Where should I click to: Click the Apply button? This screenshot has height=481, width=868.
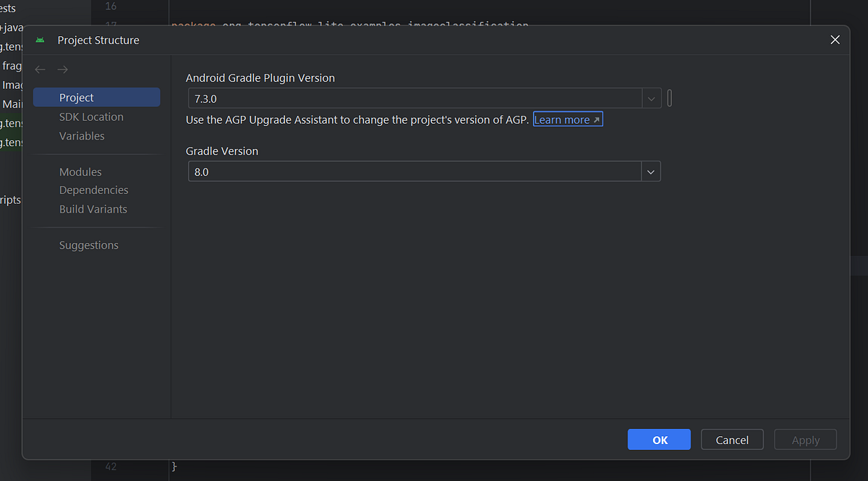pos(805,439)
